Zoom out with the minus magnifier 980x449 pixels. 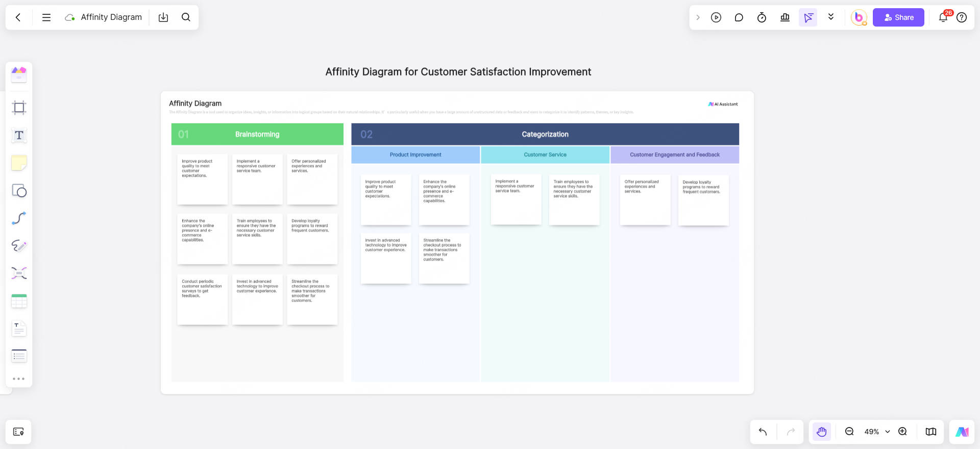849,432
